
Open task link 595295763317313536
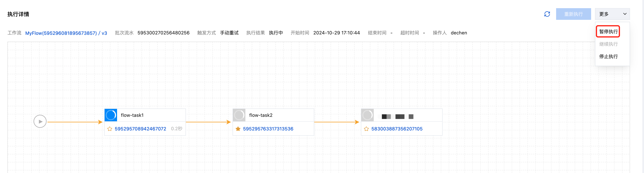click(x=268, y=129)
